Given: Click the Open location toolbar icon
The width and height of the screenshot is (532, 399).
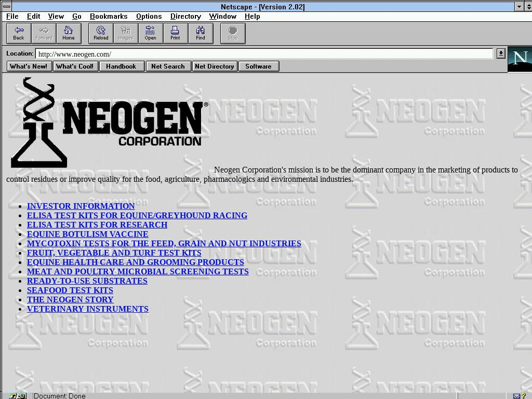Looking at the screenshot, I should pos(150,33).
